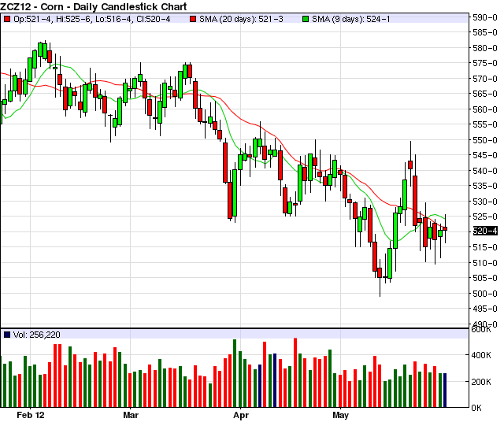This screenshot has width=504, height=422.
Task: Click the May date axis label
Action: click(340, 415)
